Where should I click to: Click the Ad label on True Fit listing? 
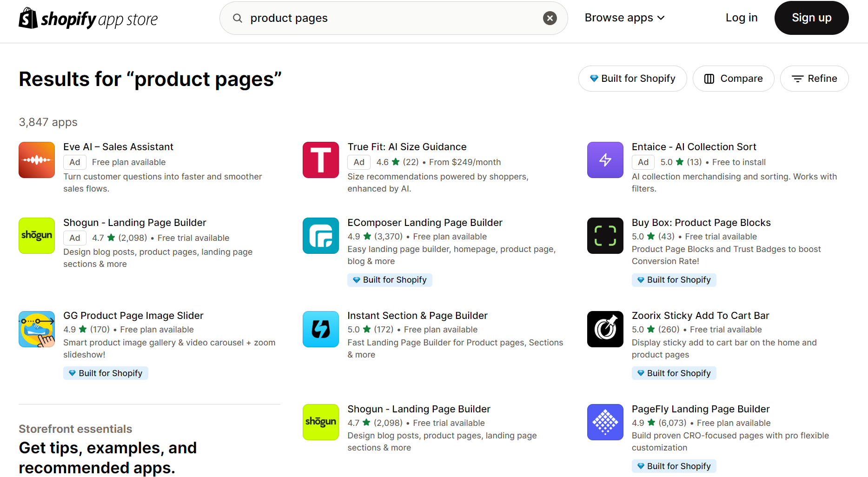coord(359,162)
